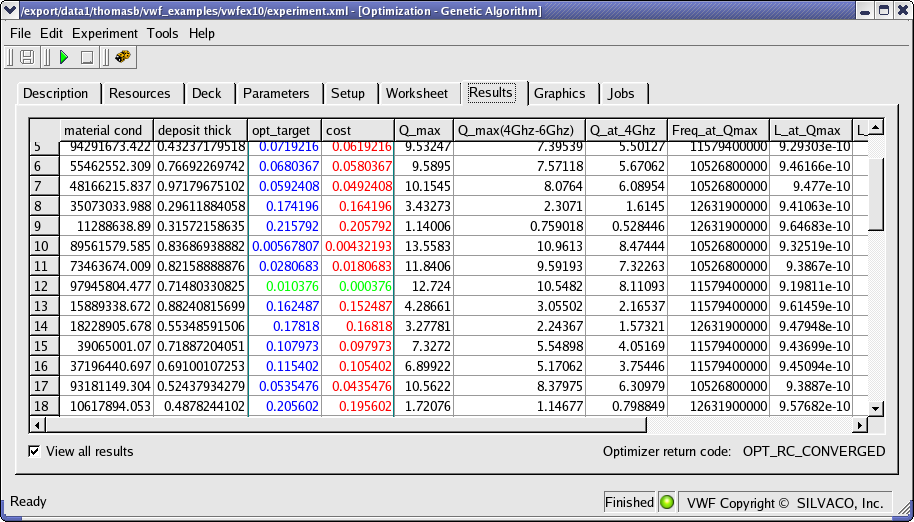Screen dimensions: 914x522
Task: Click material cond cell 89561579.585
Action: pyautogui.click(x=107, y=246)
